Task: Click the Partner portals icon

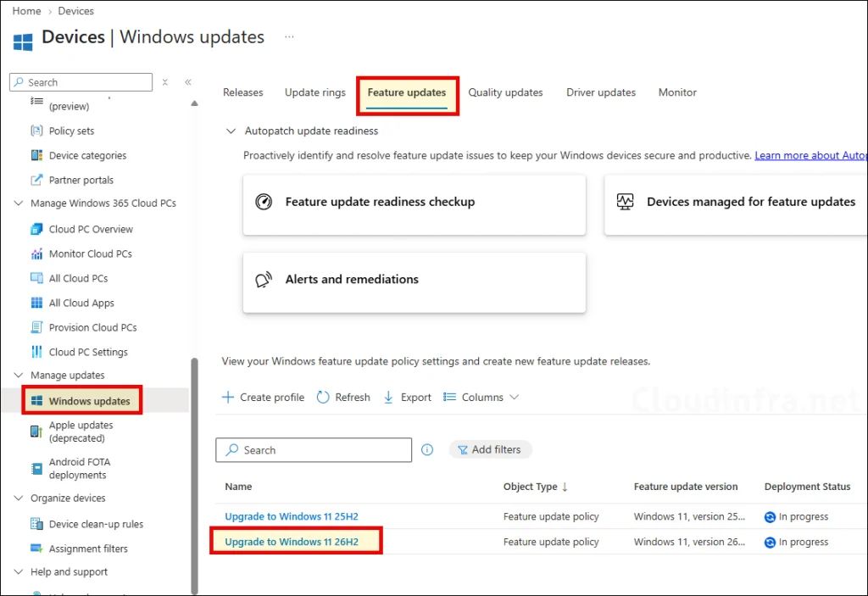Action: (36, 180)
